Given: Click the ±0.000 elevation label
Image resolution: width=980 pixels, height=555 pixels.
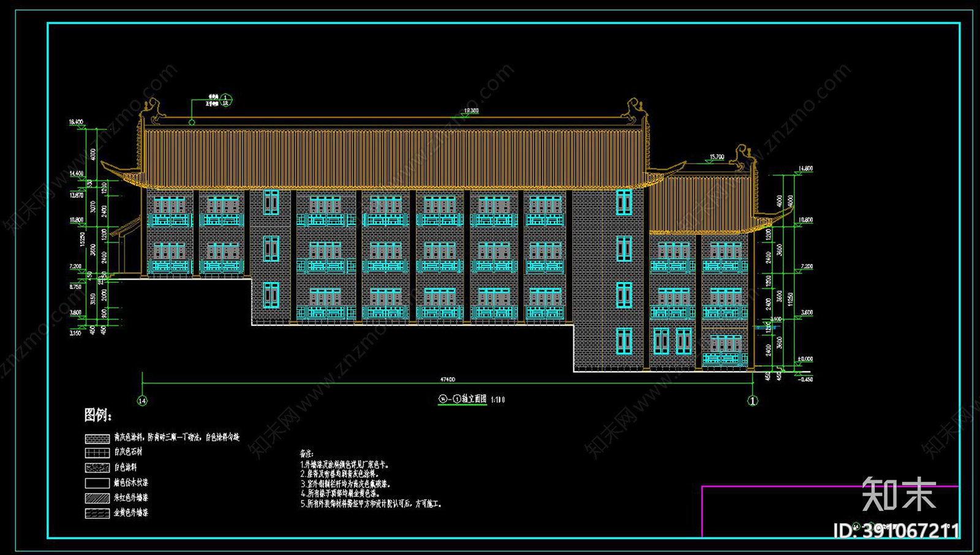Looking at the screenshot, I should [805, 359].
